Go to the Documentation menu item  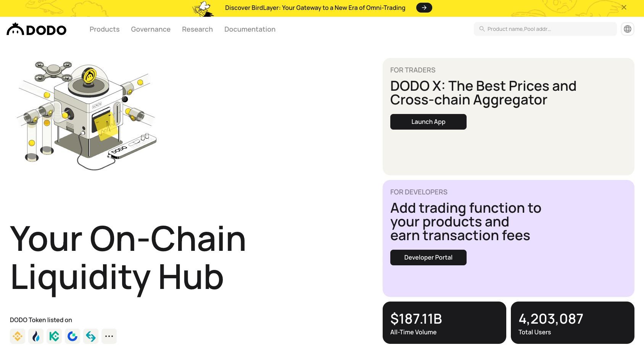pos(250,29)
